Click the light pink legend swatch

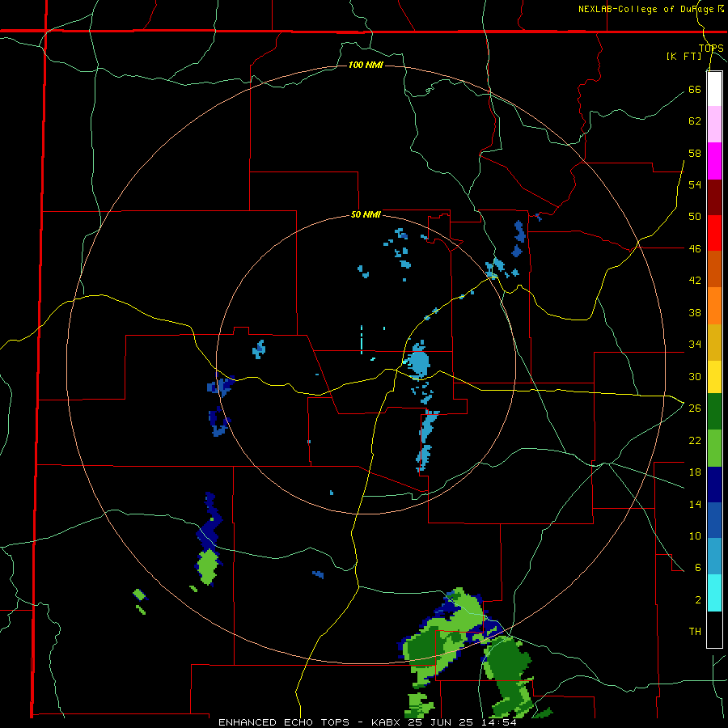click(x=714, y=124)
